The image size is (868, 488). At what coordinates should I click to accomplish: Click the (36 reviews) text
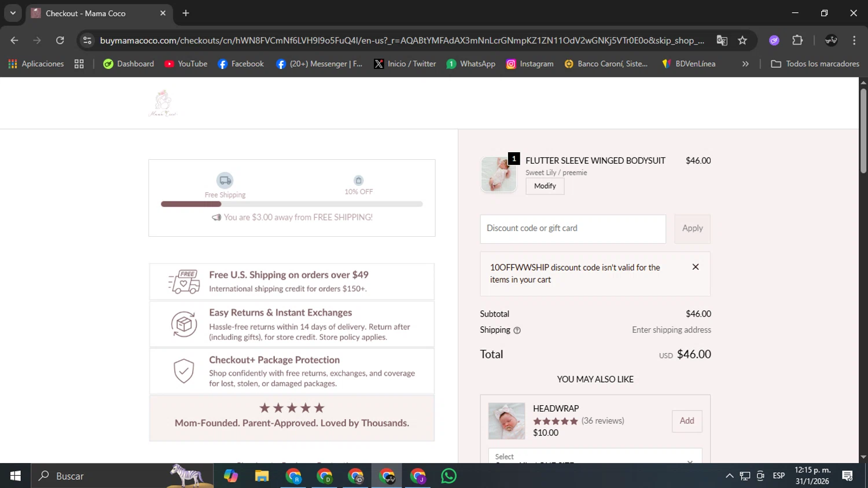(603, 421)
